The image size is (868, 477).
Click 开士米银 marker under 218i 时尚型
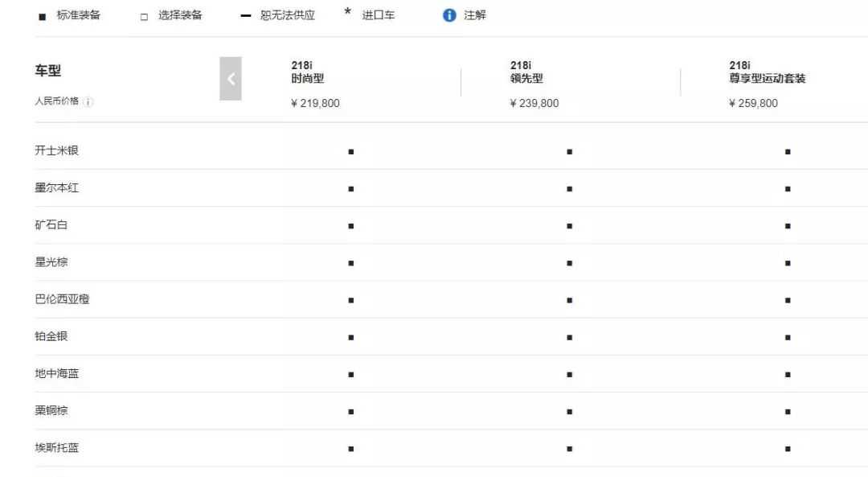point(351,152)
